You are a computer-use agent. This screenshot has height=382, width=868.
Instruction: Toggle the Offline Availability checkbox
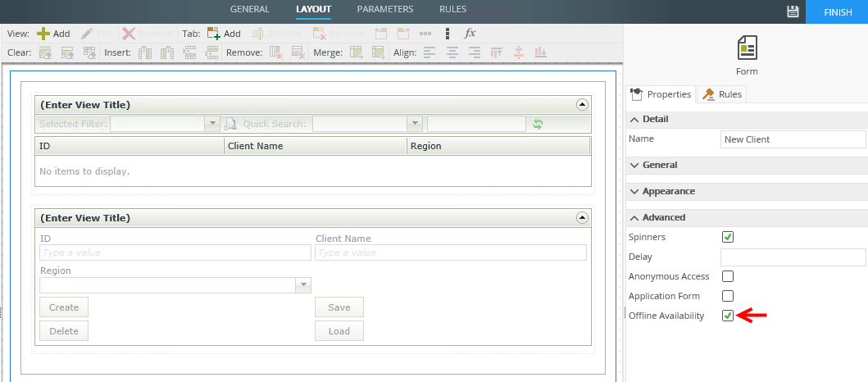tap(727, 316)
